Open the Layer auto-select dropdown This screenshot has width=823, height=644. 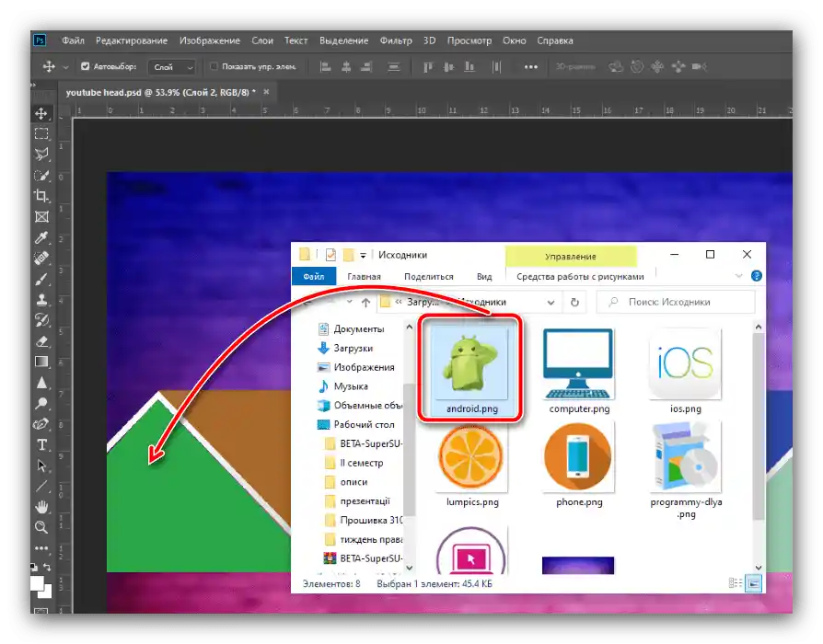pos(173,66)
